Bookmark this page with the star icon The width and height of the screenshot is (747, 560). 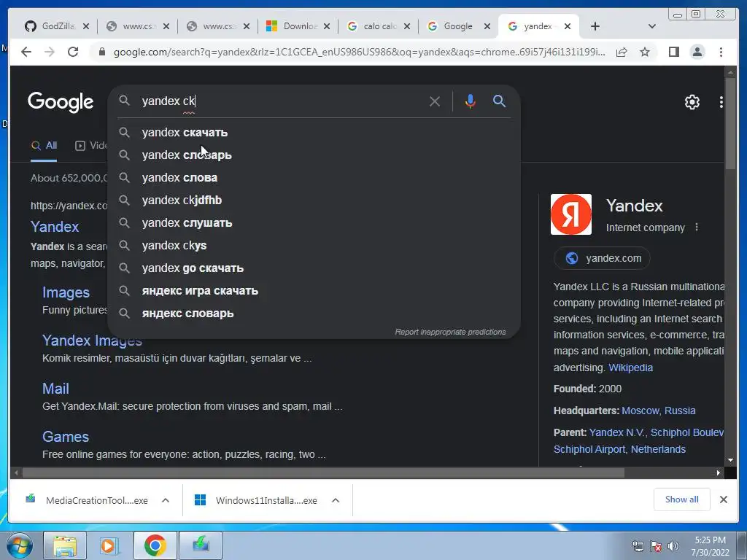point(645,52)
